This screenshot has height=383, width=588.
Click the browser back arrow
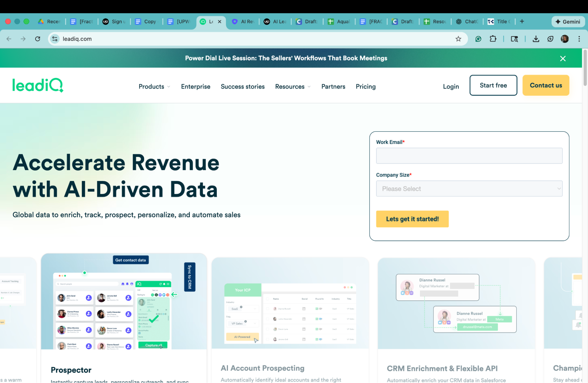click(9, 39)
